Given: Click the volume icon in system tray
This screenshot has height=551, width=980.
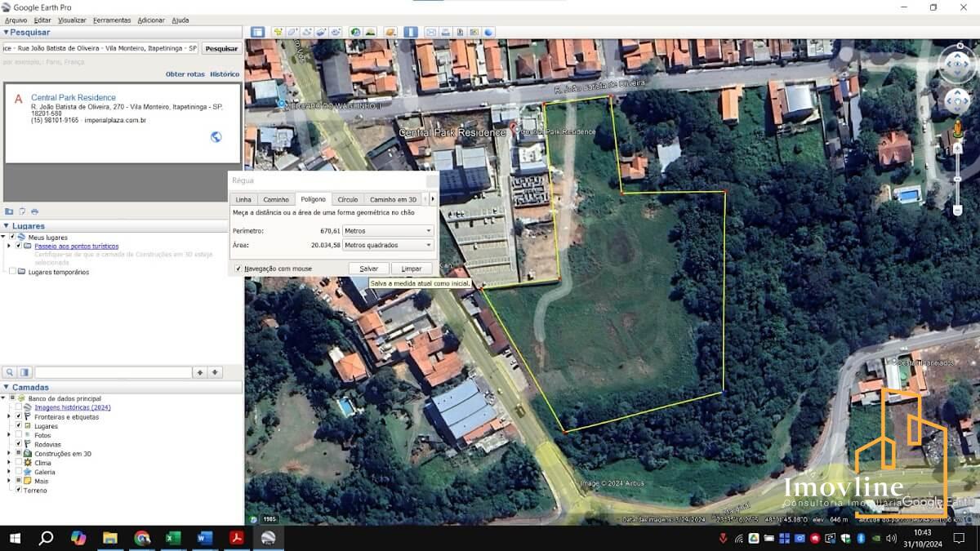Looking at the screenshot, I should tap(891, 538).
